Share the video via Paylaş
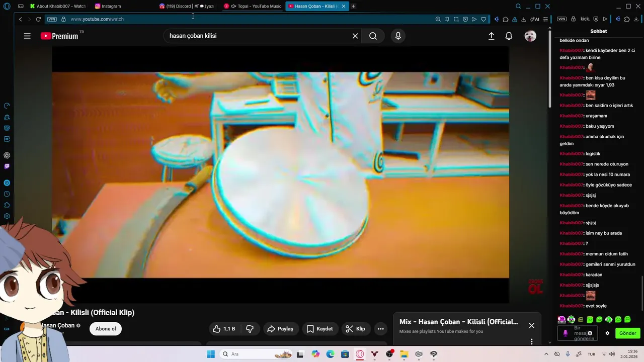Screen dimensions: 644x362 [280, 329]
